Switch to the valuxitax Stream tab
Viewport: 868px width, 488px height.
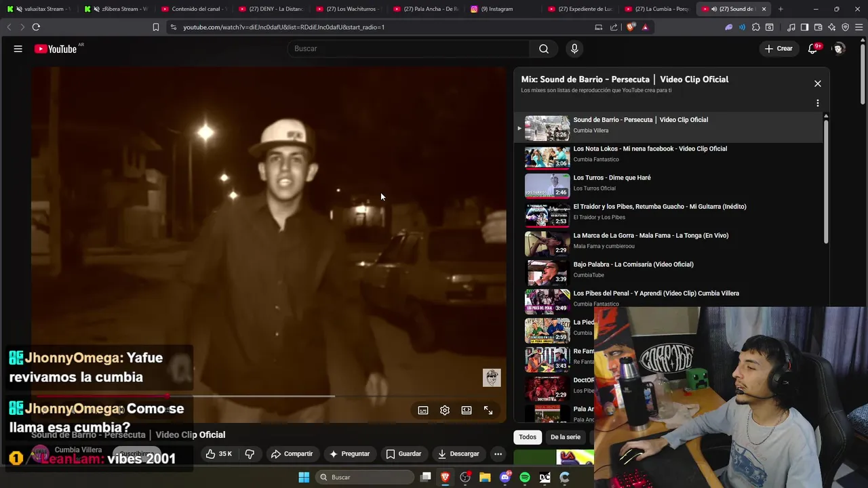pos(39,9)
